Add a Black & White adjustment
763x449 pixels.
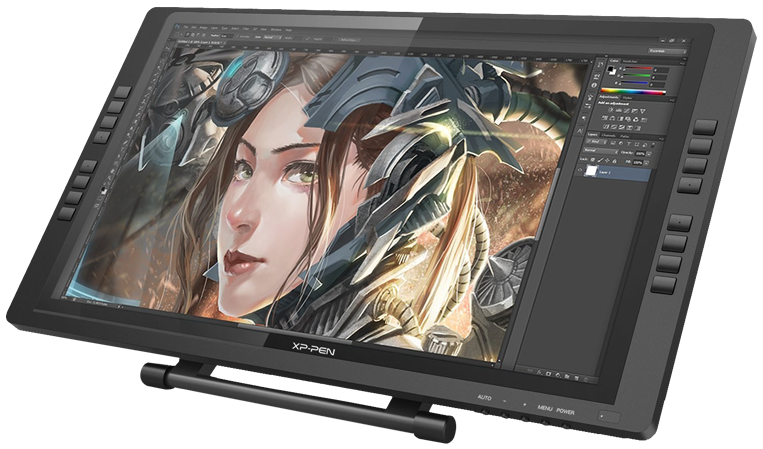pos(620,119)
